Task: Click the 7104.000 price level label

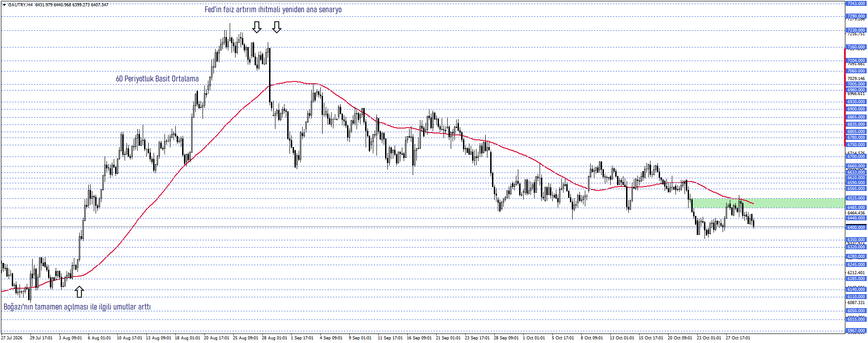Action: 856,61
